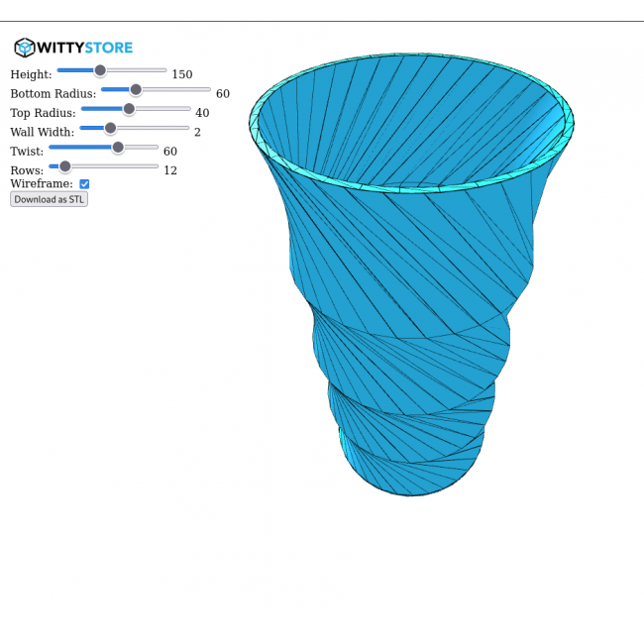Click the Rows value 12

point(170,170)
